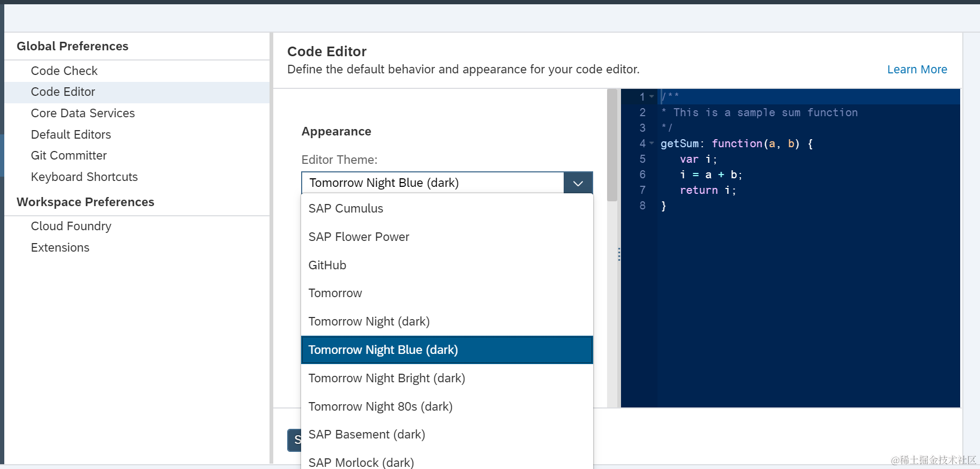Click the settings panel vertical scrollbar
The image size is (980, 469).
point(612,146)
